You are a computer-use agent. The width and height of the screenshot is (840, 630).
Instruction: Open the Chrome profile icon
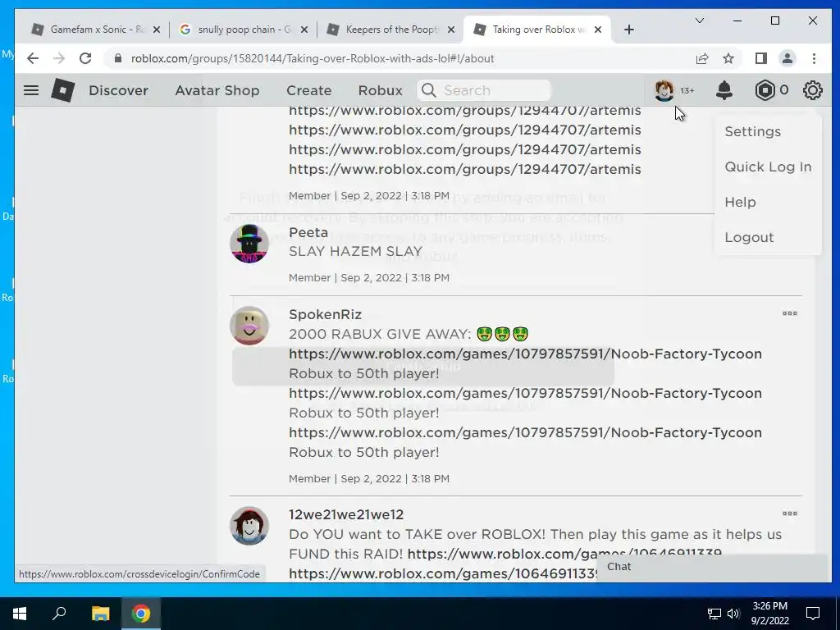[x=787, y=58]
